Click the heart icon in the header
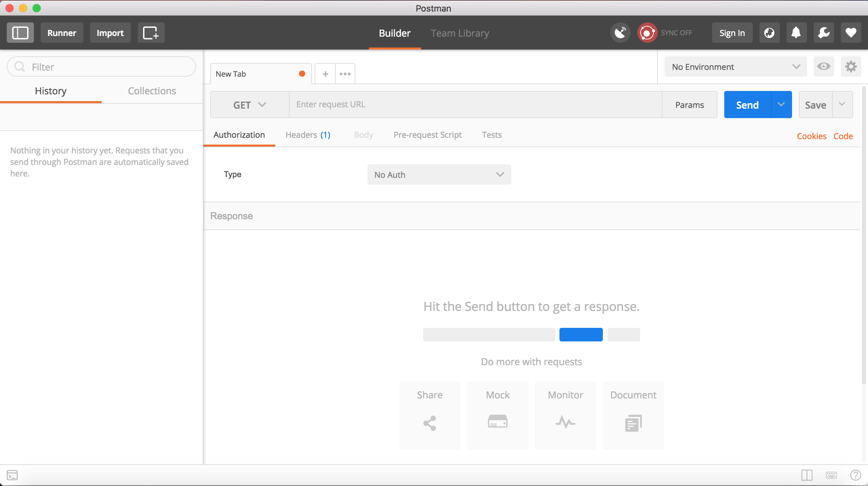The width and height of the screenshot is (868, 486). pos(851,33)
